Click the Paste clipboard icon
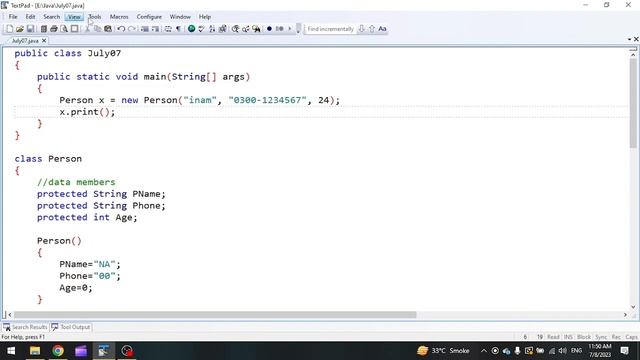This screenshot has height=360, width=640. coord(108,29)
